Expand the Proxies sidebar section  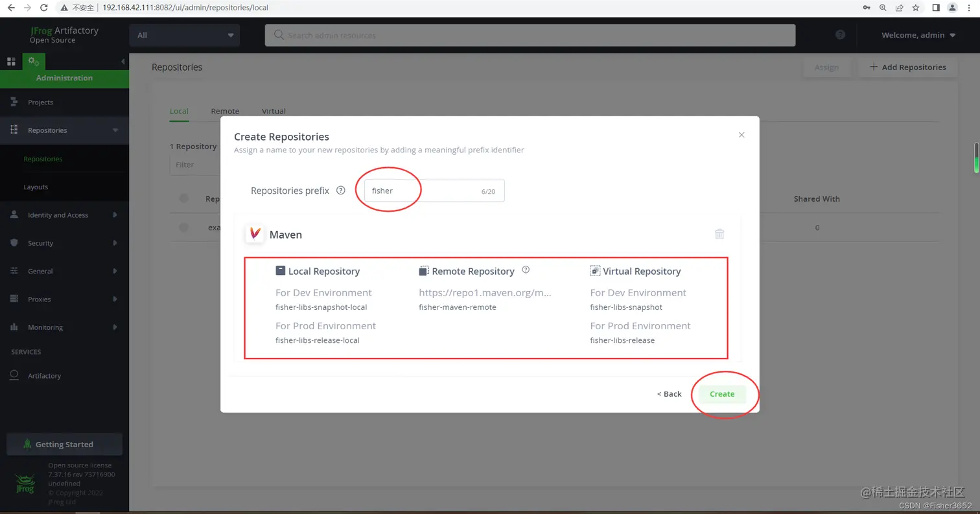115,299
